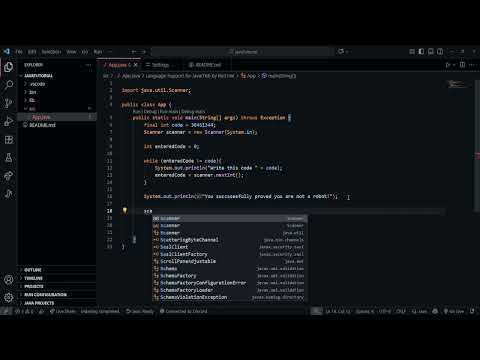Click the editor minimap preview

458,85
